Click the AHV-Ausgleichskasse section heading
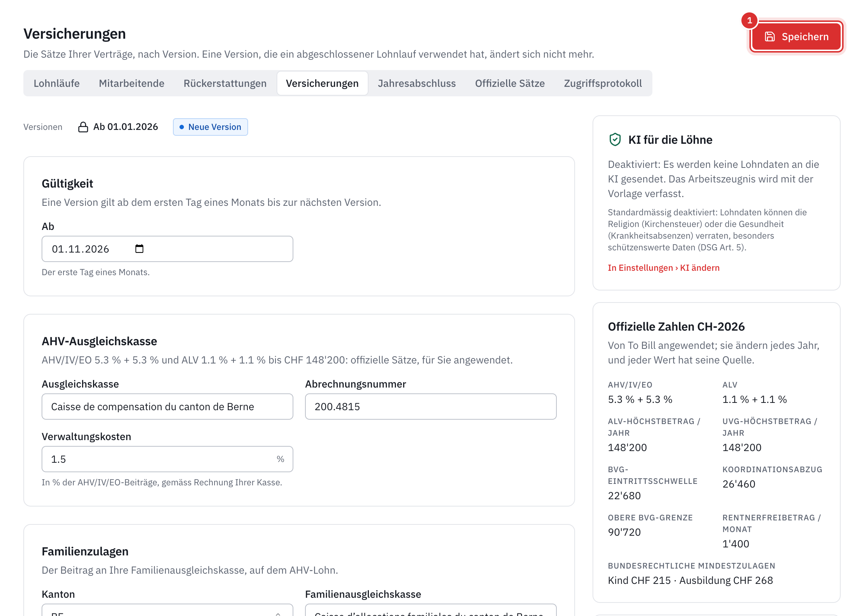864x616 pixels. 99,341
